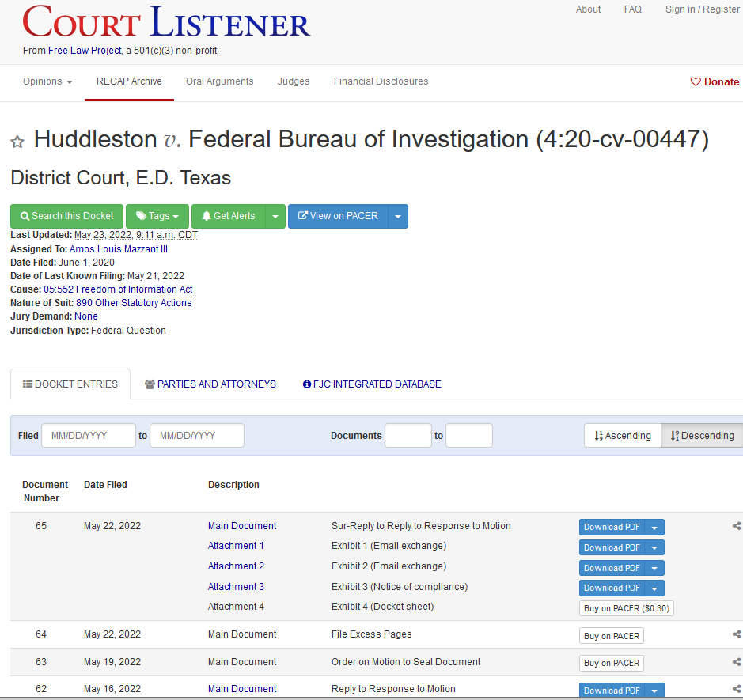Click 890 Other Statutory Actions link

(134, 303)
